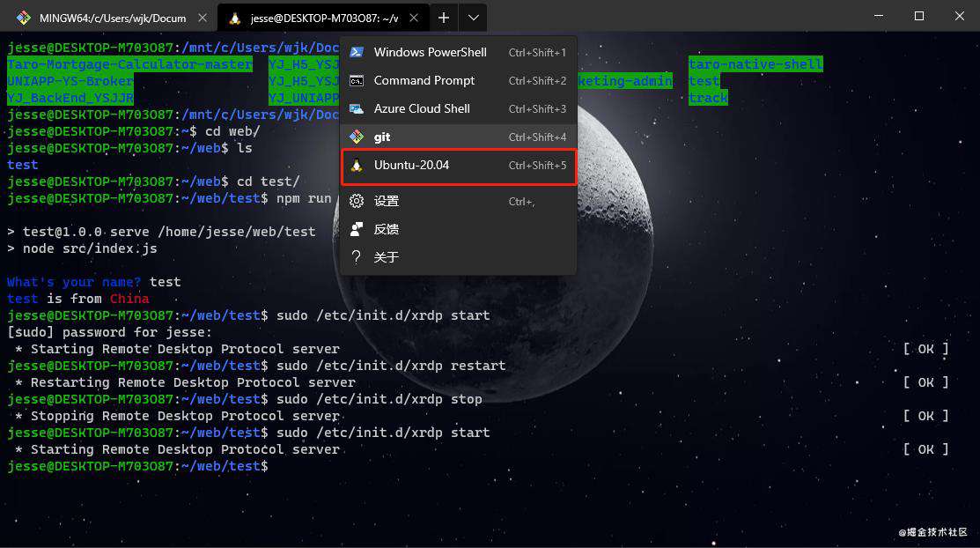Viewport: 980px width, 548px height.
Task: Click the 'cd web/' command text
Action: pos(232,131)
